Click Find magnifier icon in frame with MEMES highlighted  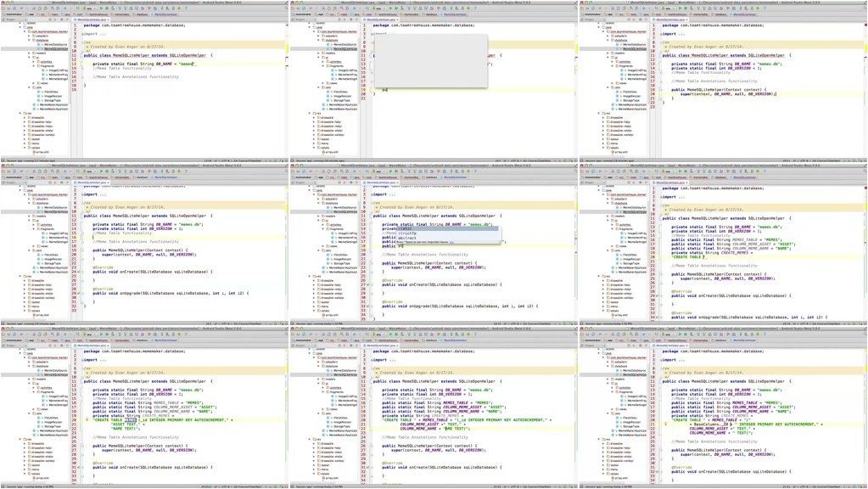pyautogui.click(x=53, y=334)
